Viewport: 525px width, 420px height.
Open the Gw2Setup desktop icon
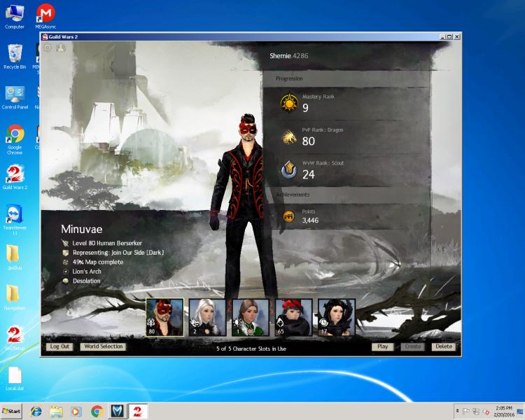(x=15, y=338)
